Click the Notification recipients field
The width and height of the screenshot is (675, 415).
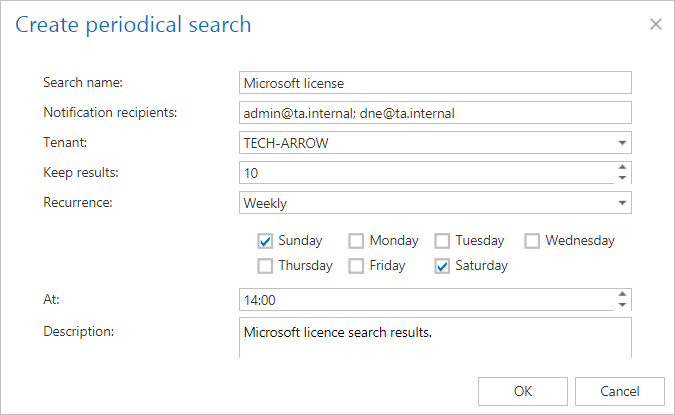(x=435, y=112)
